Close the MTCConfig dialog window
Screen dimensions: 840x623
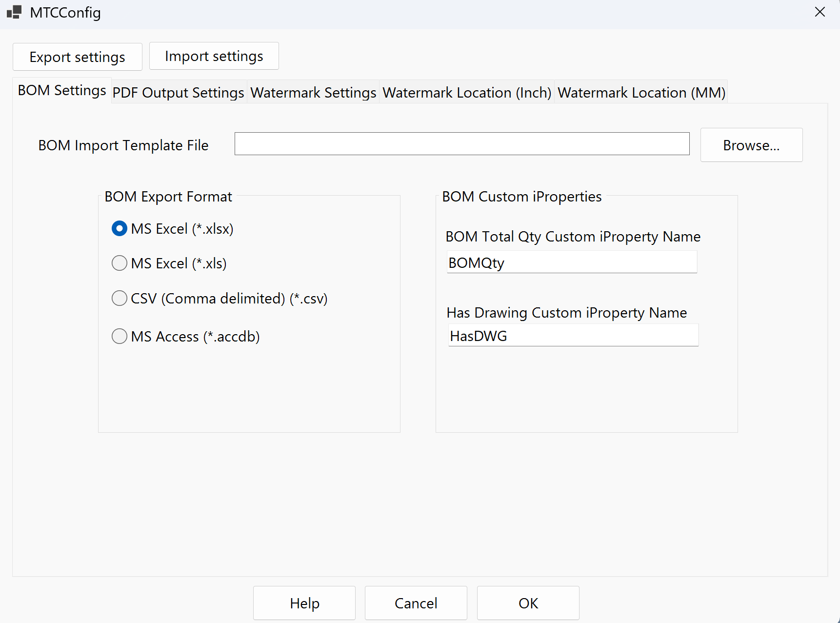pyautogui.click(x=820, y=12)
